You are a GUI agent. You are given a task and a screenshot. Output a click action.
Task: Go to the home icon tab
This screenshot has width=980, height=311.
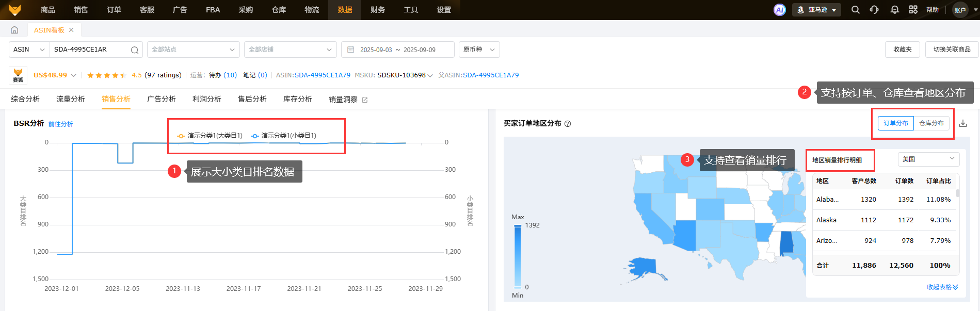(x=14, y=30)
